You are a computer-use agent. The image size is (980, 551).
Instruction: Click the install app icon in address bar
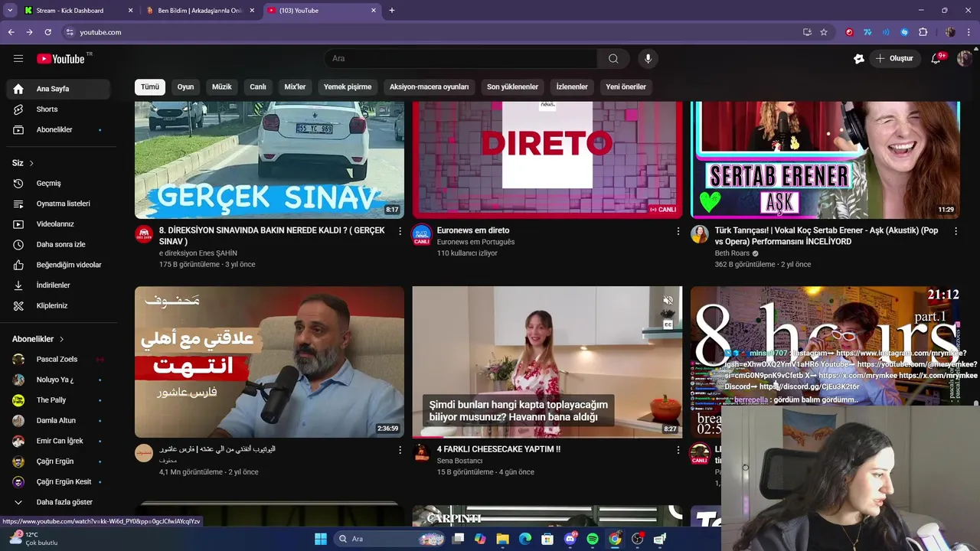[x=807, y=32]
